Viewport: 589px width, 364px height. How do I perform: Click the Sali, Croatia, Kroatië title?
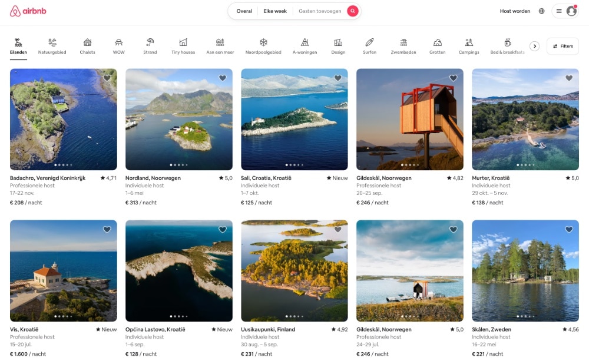point(266,178)
